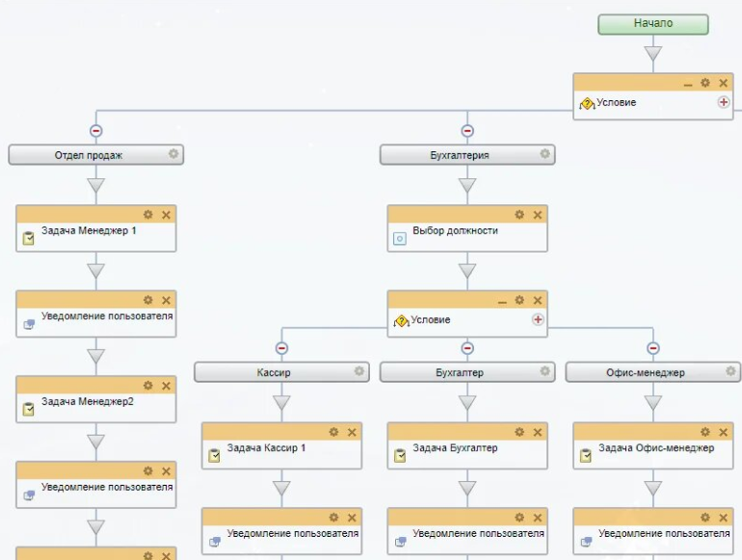Viewport: 742px width, 560px height.
Task: Click insertion arrow below Начало
Action: (653, 53)
